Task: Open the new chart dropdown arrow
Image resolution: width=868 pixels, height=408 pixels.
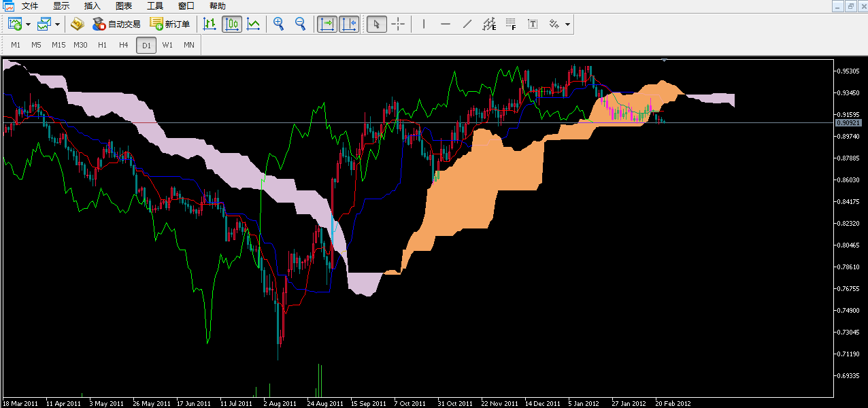Action: [x=28, y=24]
